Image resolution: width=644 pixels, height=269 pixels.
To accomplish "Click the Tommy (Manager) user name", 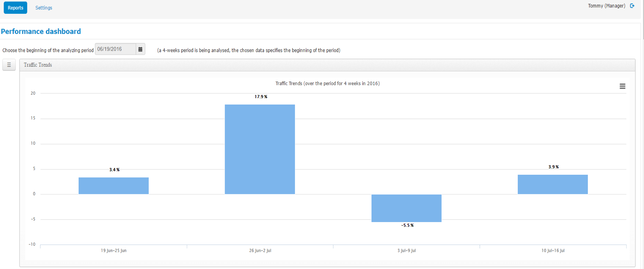I will (x=606, y=6).
